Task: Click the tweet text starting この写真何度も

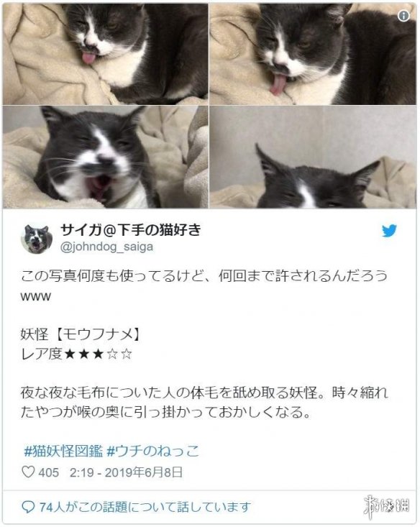Action: [204, 285]
